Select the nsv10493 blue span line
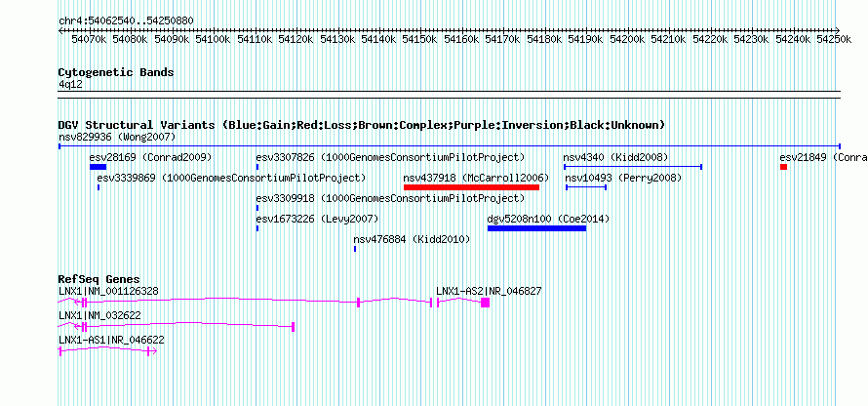The width and height of the screenshot is (868, 406). coord(586,187)
